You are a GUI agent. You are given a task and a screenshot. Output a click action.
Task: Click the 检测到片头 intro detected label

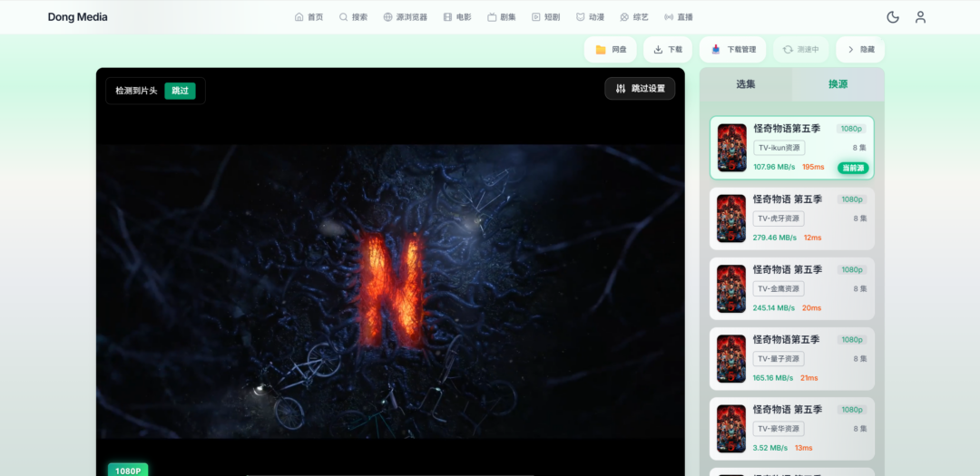tap(136, 91)
